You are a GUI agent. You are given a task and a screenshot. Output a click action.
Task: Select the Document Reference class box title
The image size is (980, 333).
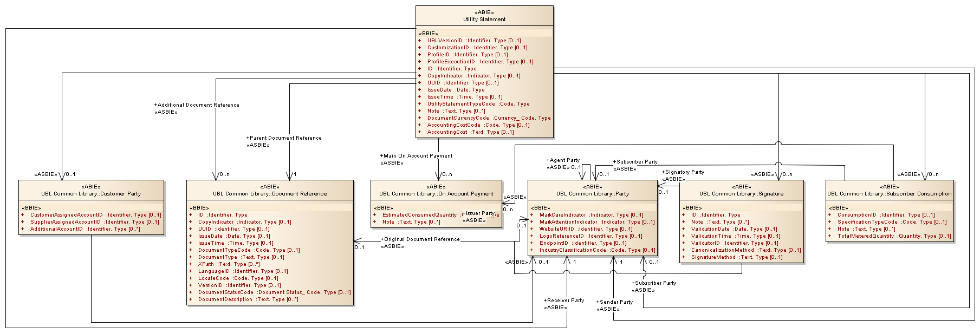270,193
